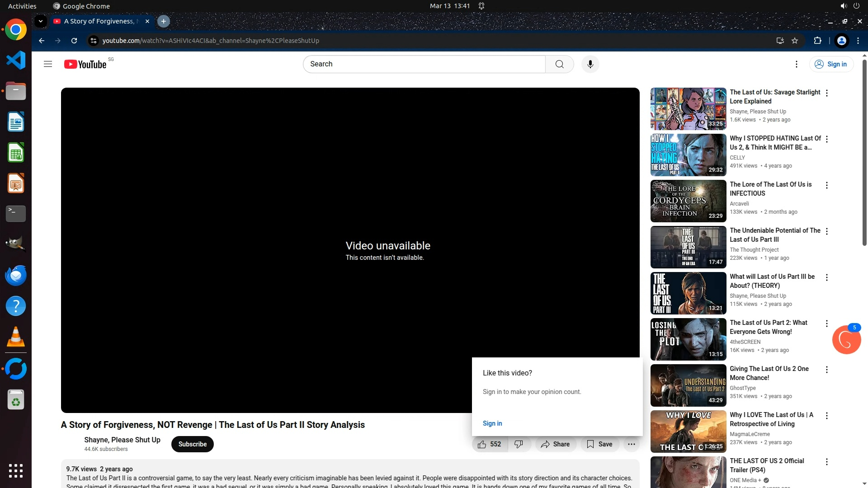Viewport: 868px width, 488px height.
Task: Open the three-dot settings menu beside Sign in
Action: [x=797, y=64]
